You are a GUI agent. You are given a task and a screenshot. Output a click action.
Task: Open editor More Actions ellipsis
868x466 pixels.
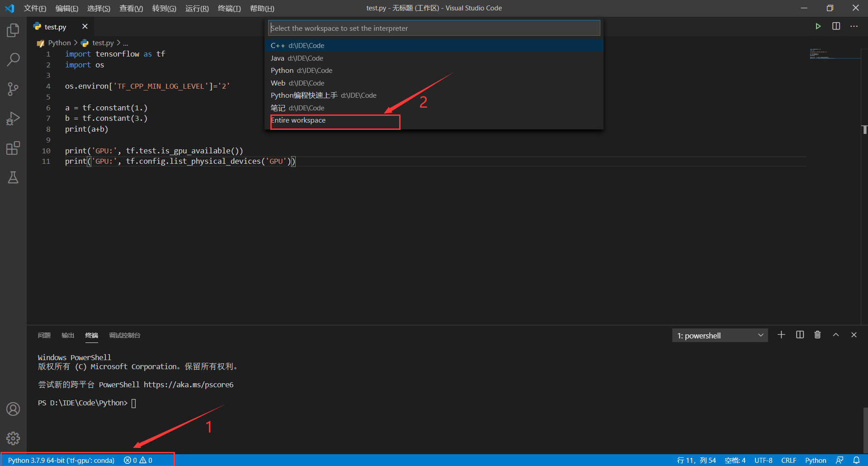tap(854, 26)
